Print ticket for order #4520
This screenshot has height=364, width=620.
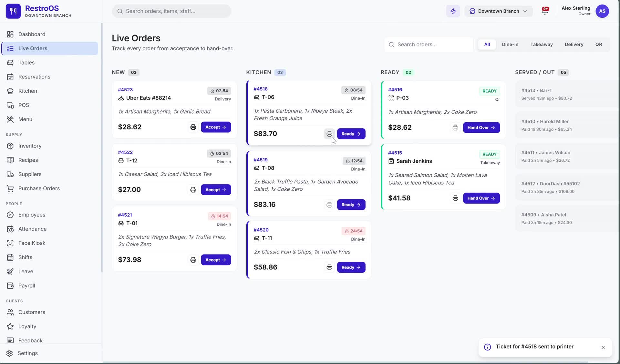point(329,267)
